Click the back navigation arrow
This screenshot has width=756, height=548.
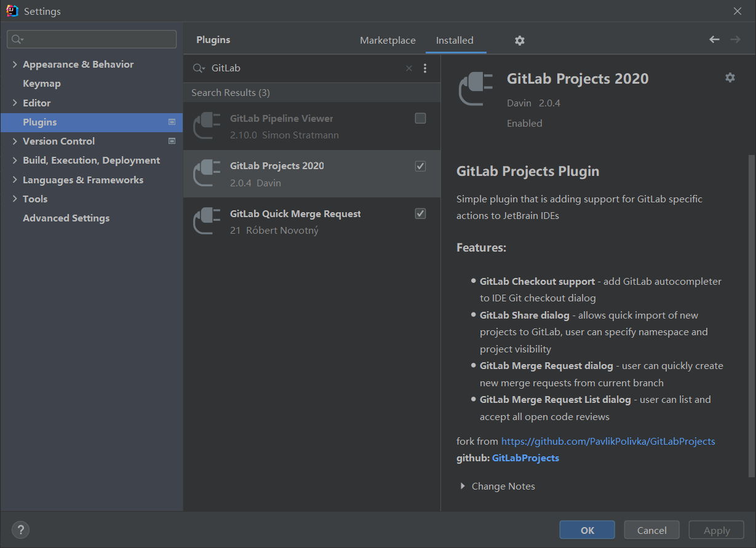tap(714, 39)
